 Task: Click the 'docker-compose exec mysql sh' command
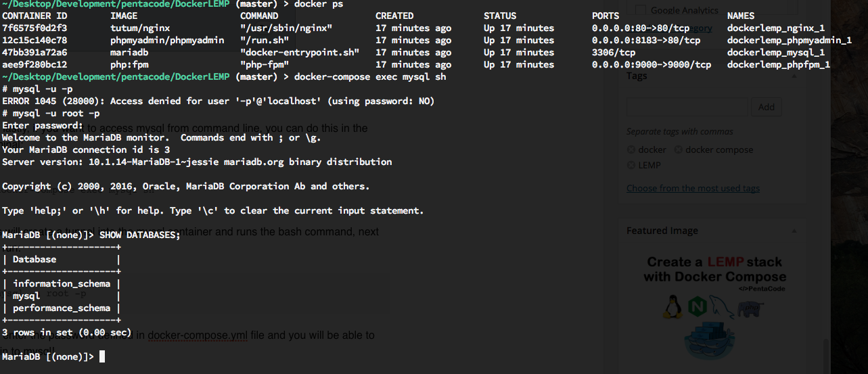point(370,77)
